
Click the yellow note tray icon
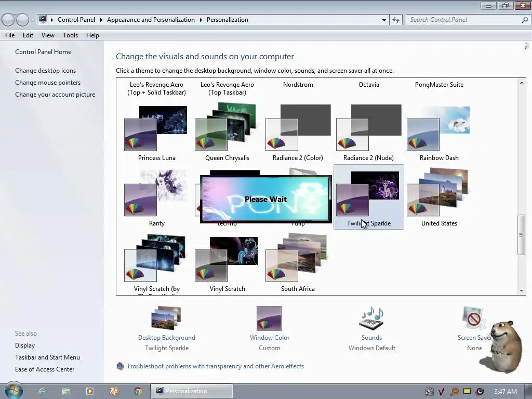(x=467, y=391)
